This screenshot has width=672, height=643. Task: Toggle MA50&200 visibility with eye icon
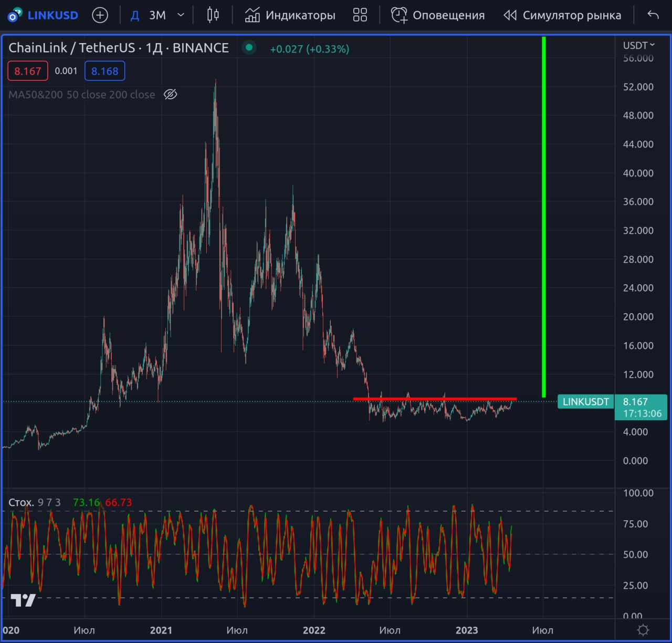(x=171, y=95)
